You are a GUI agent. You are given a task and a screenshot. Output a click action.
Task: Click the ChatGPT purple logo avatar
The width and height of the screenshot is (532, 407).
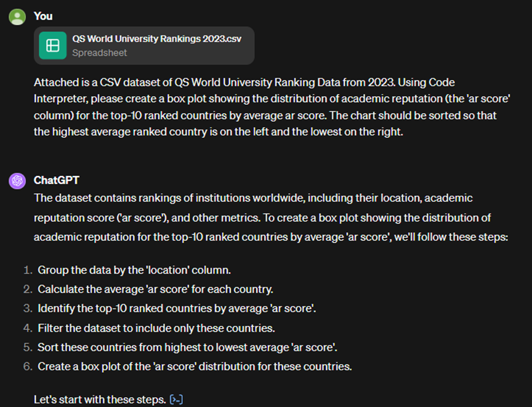[17, 181]
